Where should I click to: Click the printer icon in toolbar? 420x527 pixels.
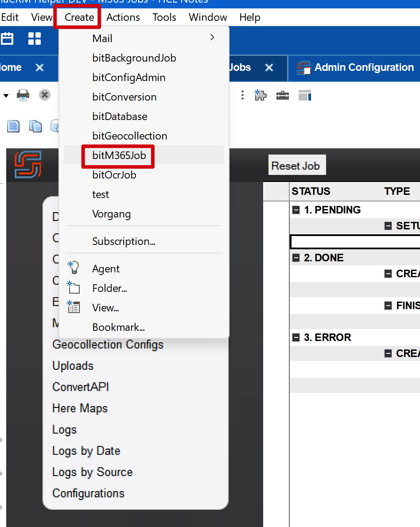pyautogui.click(x=23, y=95)
